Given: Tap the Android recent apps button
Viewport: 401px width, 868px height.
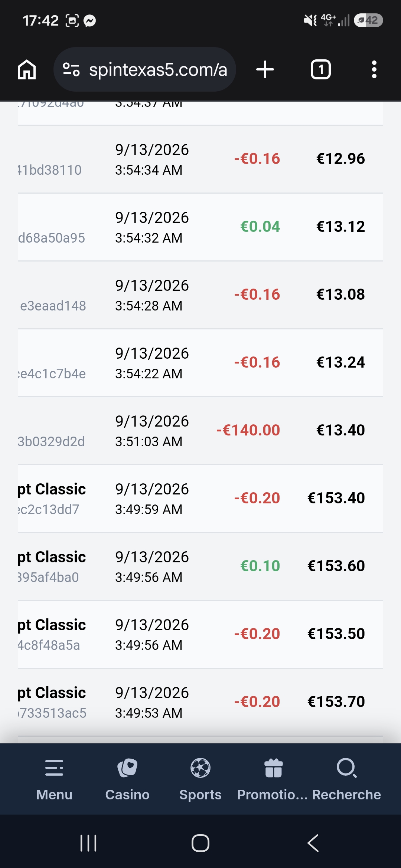Looking at the screenshot, I should tap(88, 843).
